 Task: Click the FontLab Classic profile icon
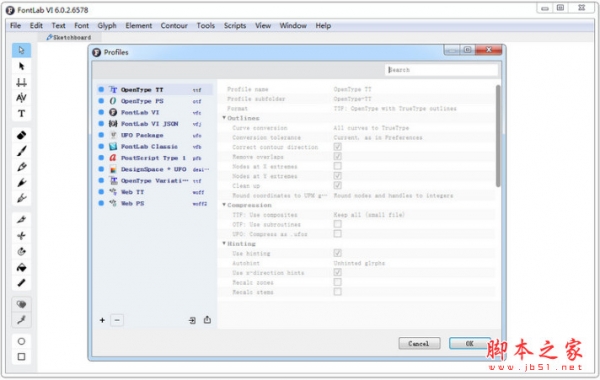coord(113,147)
